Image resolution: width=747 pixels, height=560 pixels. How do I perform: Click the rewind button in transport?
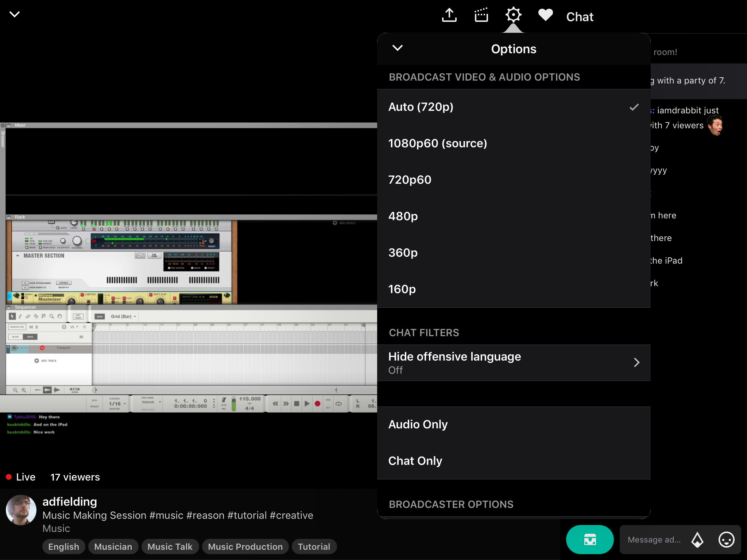tap(275, 404)
